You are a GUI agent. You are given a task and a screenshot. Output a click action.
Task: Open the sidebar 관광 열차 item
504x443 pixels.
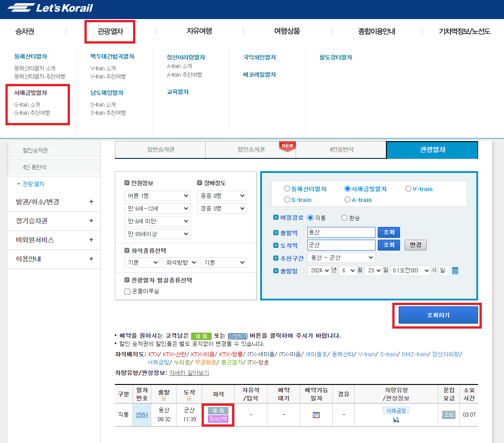[x=34, y=184]
